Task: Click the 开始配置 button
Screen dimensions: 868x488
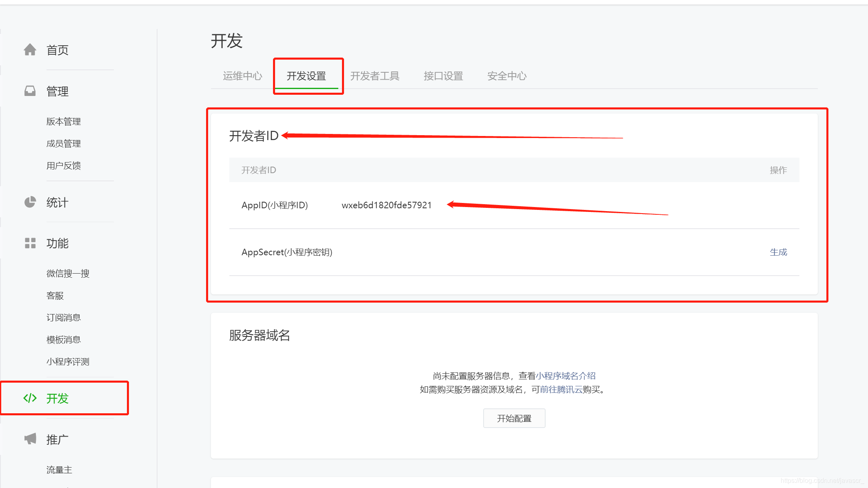Action: (x=514, y=418)
